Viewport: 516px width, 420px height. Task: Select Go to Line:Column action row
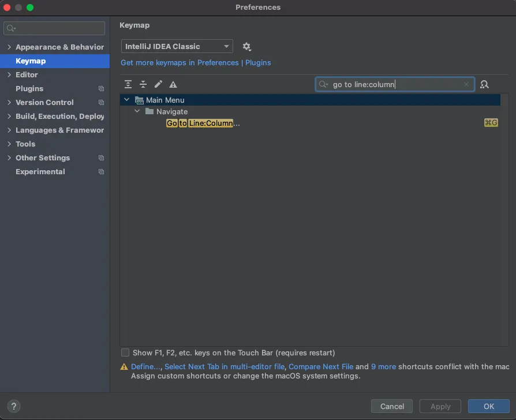click(311, 123)
